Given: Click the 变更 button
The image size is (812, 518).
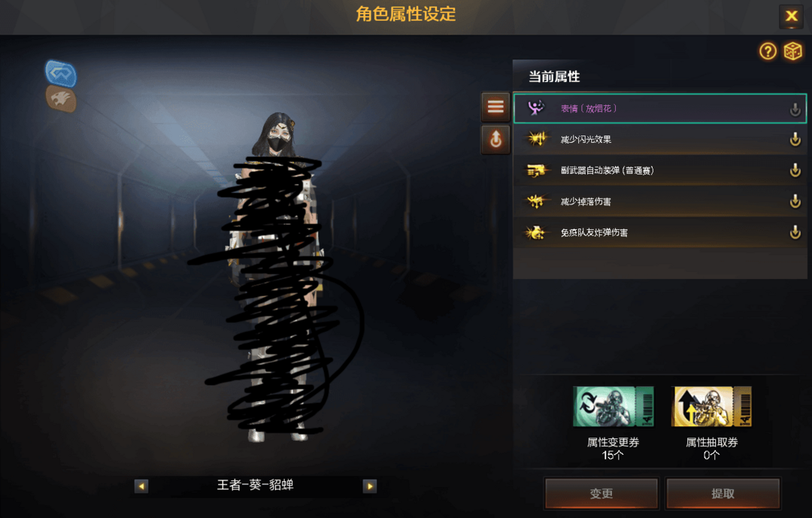Looking at the screenshot, I should [x=601, y=493].
